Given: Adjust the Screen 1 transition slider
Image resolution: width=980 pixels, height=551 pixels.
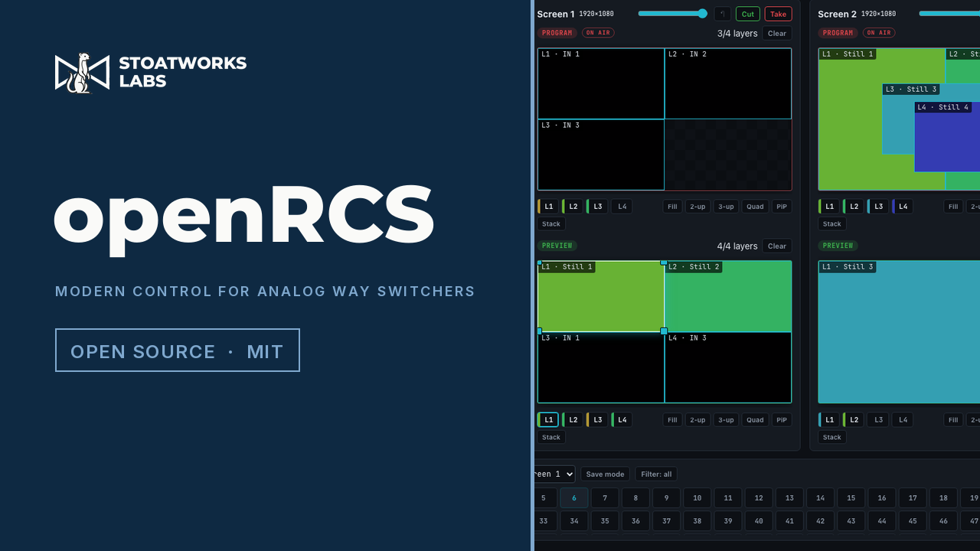Looking at the screenshot, I should 672,13.
